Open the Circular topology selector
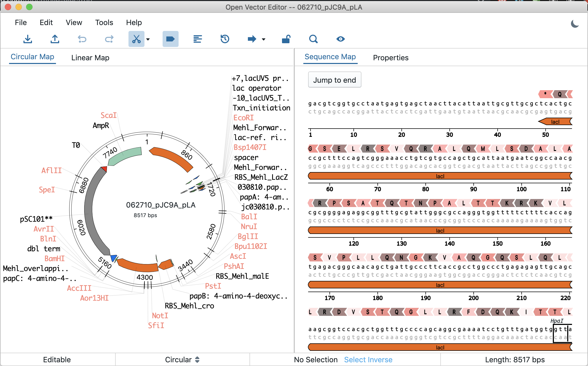Screen dimensions: 588x366 [x=182, y=360]
